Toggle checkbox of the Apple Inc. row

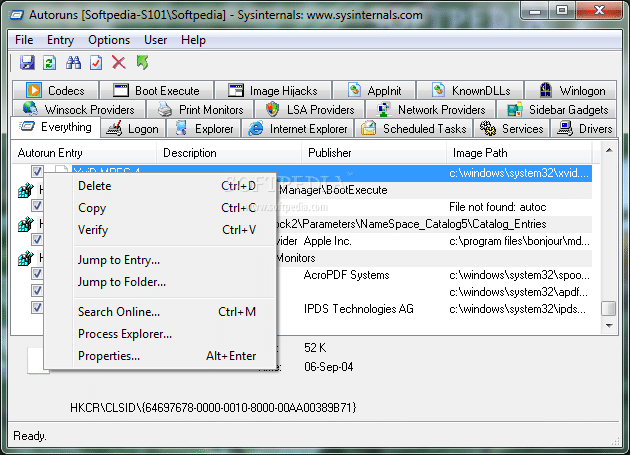pyautogui.click(x=37, y=240)
